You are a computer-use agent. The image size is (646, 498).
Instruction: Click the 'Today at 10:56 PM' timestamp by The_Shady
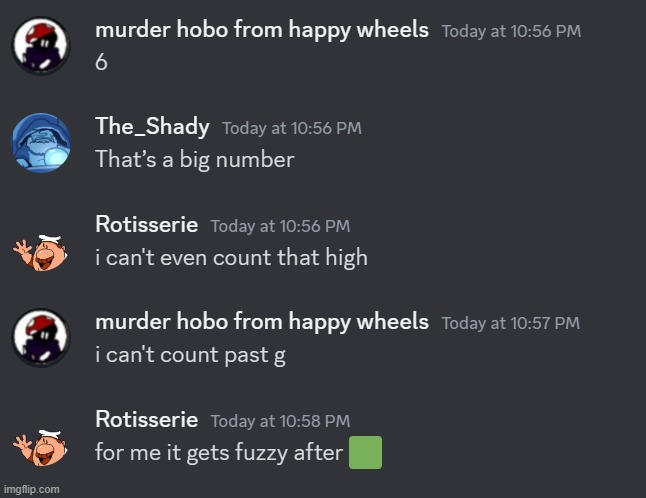[292, 128]
